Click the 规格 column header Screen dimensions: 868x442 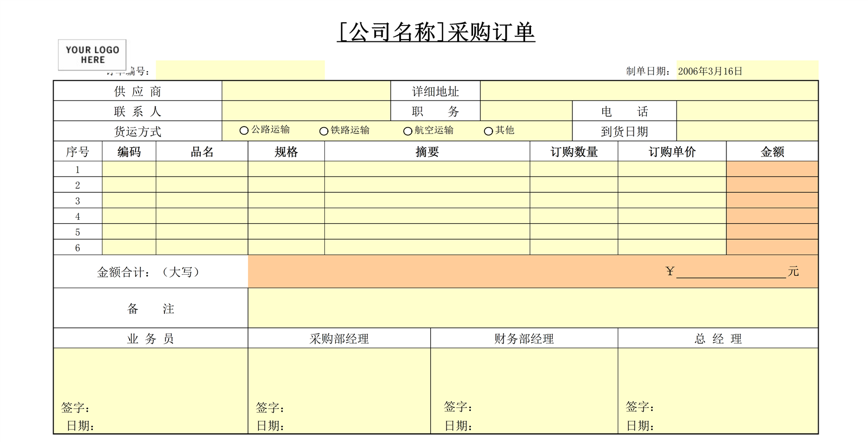pyautogui.click(x=286, y=151)
